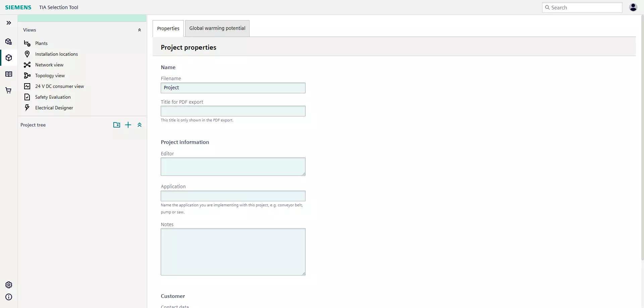Focus the Title for PDF export field
Image resolution: width=644 pixels, height=308 pixels.
point(233,111)
